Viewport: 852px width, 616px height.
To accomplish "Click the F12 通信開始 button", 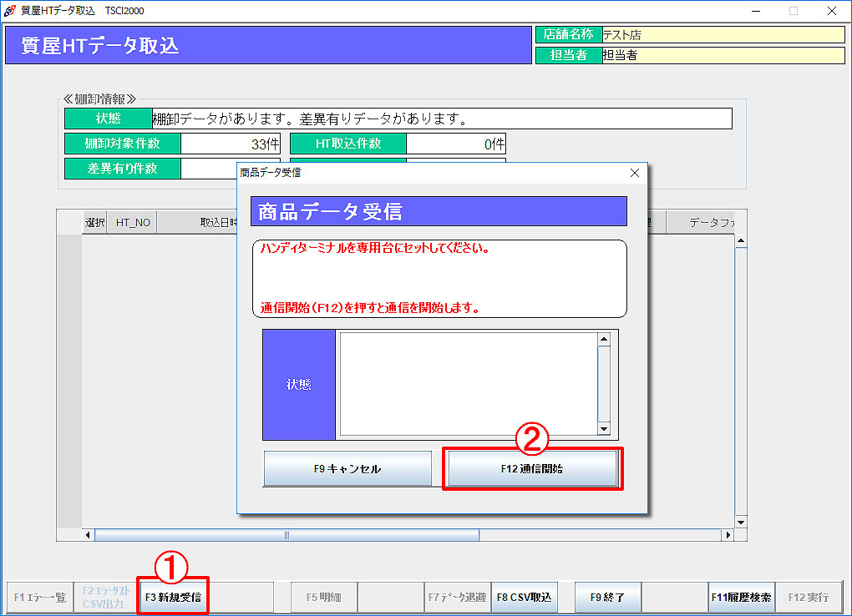I will point(532,468).
